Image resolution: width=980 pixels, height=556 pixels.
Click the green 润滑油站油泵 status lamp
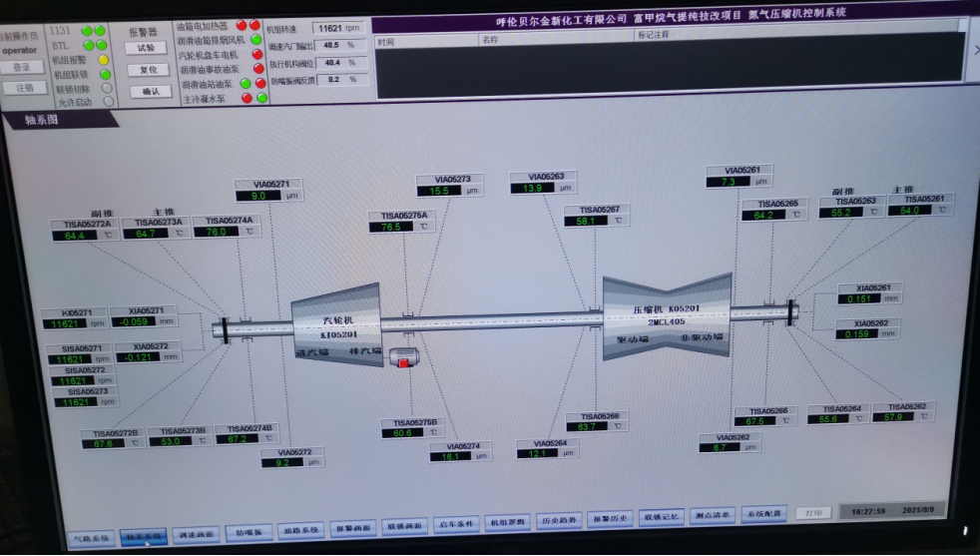coord(245,83)
